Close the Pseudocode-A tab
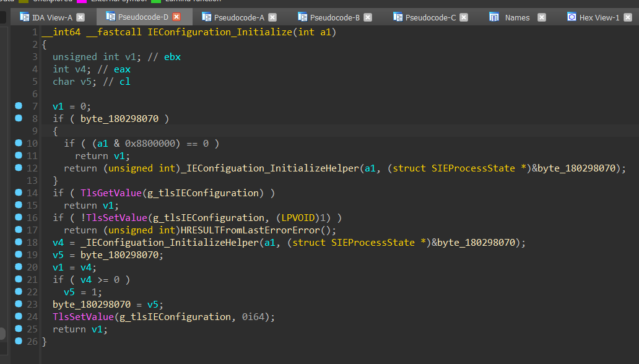The image size is (639, 364). (272, 17)
